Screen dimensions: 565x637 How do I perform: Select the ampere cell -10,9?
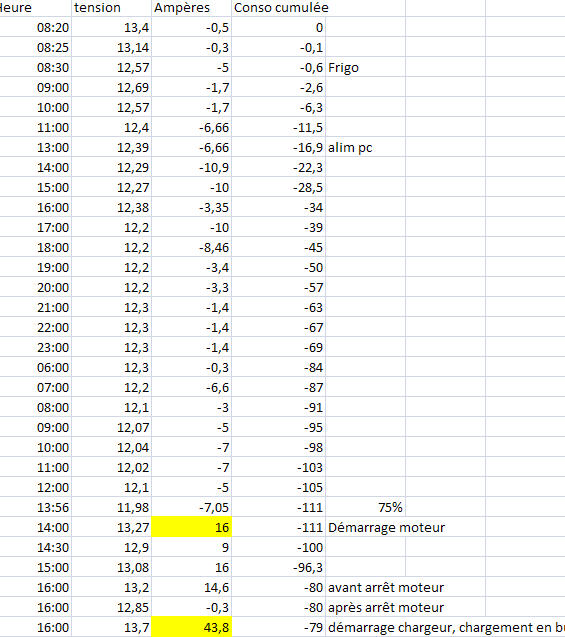tap(192, 167)
